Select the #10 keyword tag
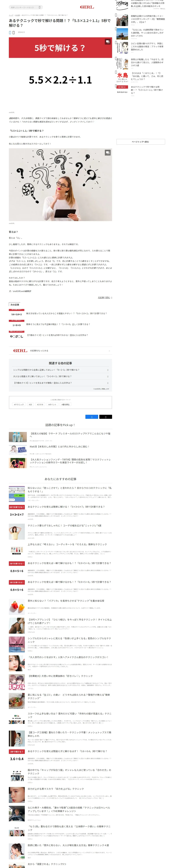This screenshot has width=174, height=868. click(x=30, y=404)
